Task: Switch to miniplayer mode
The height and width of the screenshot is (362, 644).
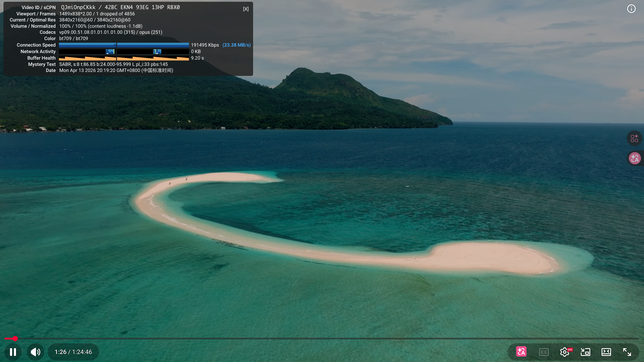Action: point(585,352)
